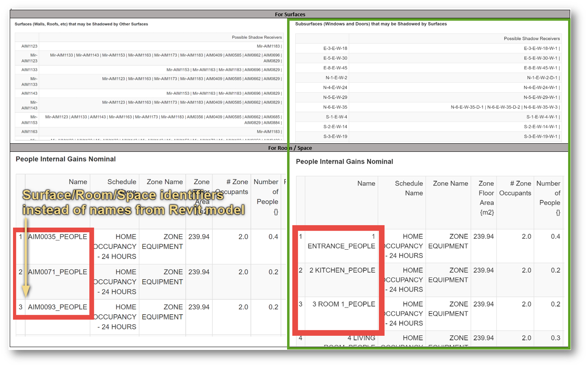Click the left table's "People Internal Gains Nominal" heading
The image size is (588, 367).
pos(65,159)
